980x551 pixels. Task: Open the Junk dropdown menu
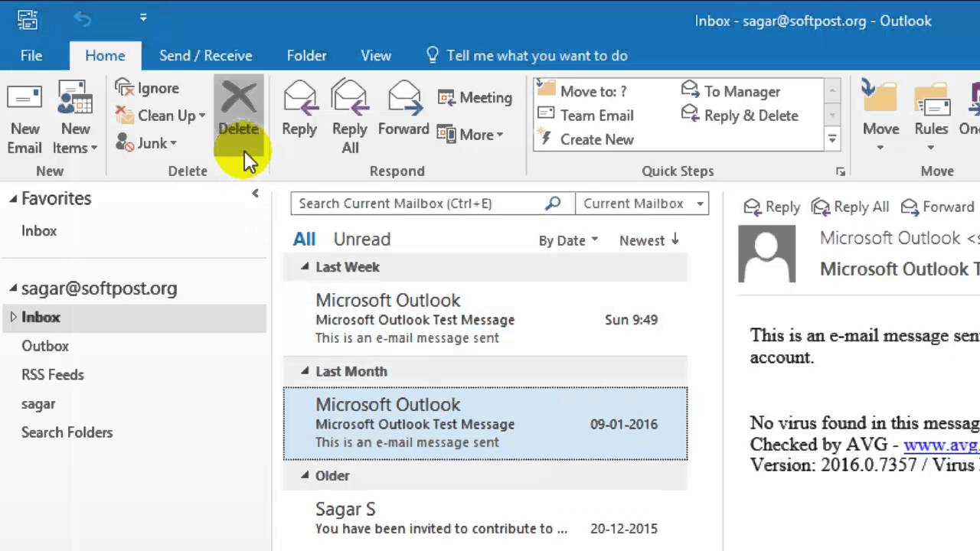coord(146,143)
